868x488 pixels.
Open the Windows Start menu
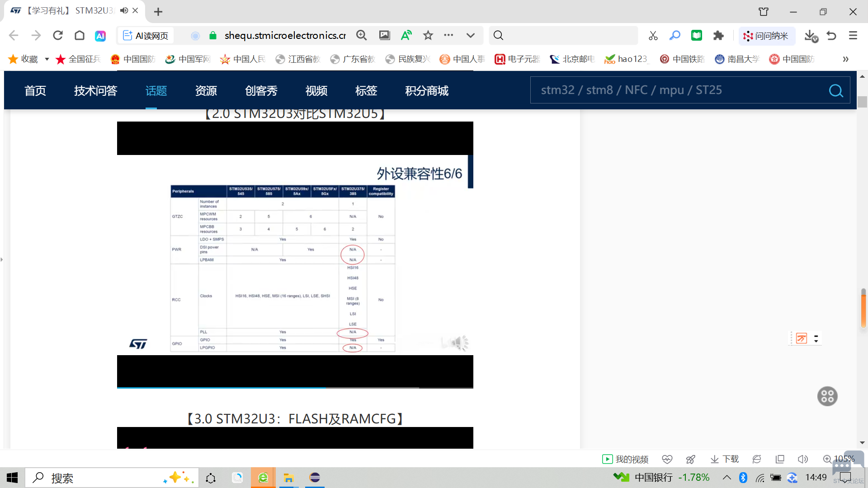tap(12, 478)
